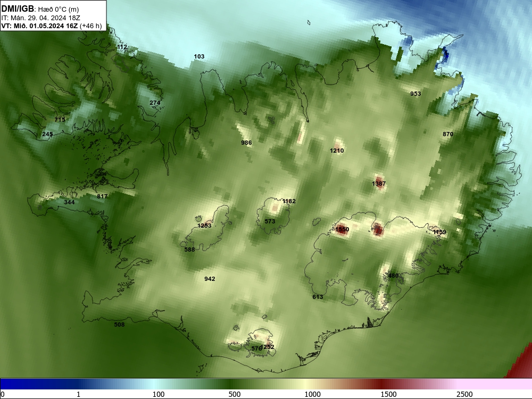The height and width of the screenshot is (399, 532).
Task: Select the IT Mán. 29. 04. 2024 18Z line
Action: [41, 18]
